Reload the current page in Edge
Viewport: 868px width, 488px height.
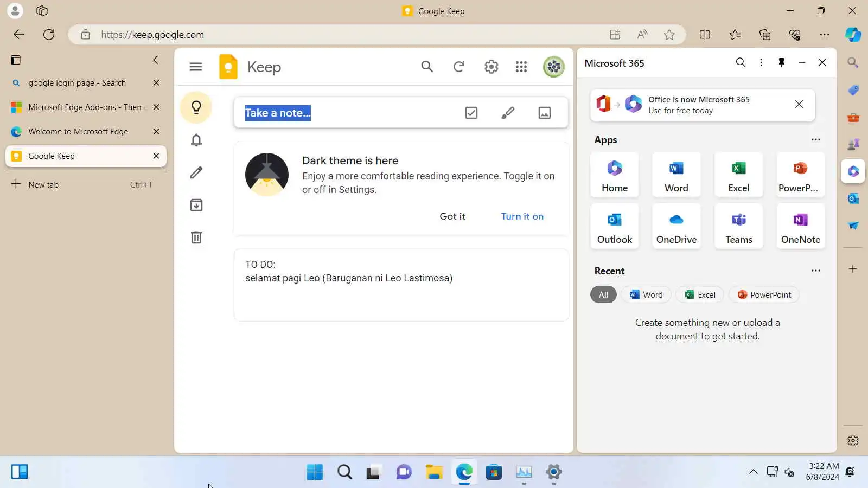(49, 35)
